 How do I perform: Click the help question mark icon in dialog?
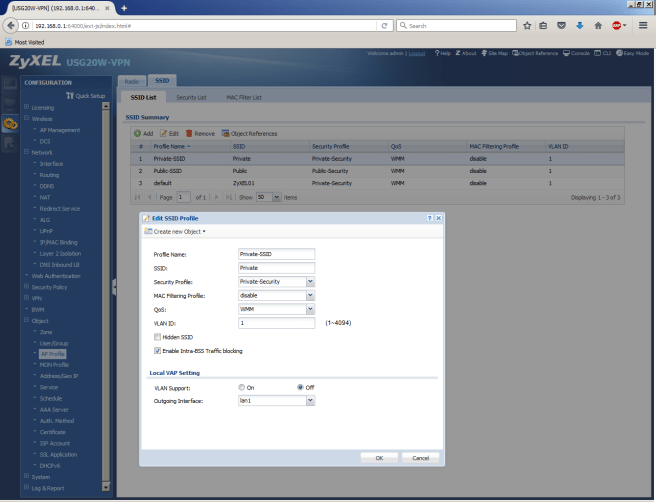coord(430,217)
